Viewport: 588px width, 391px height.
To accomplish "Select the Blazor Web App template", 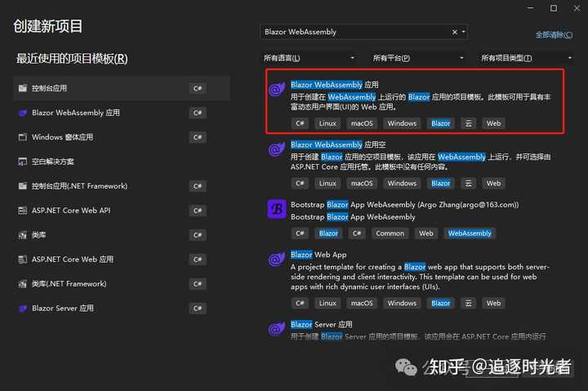I will point(318,255).
